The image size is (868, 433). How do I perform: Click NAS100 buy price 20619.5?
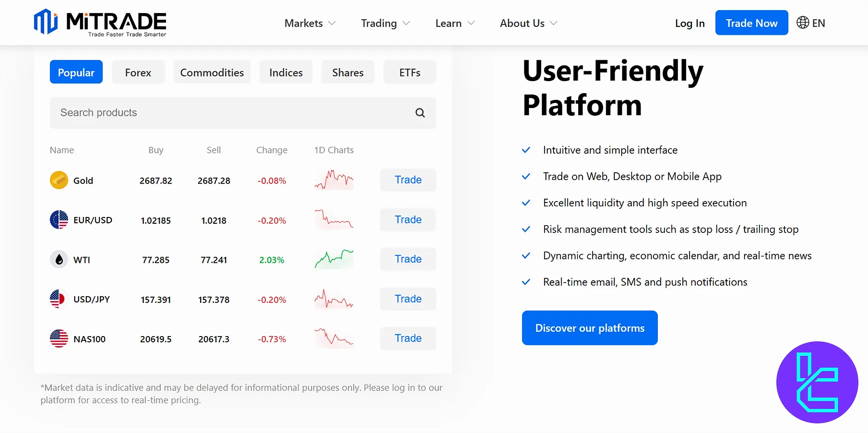(156, 339)
